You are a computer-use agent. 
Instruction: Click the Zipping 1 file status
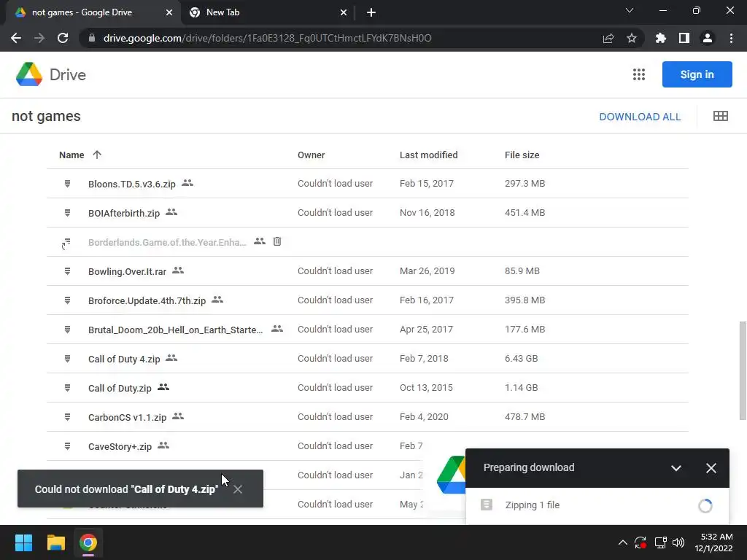click(532, 505)
